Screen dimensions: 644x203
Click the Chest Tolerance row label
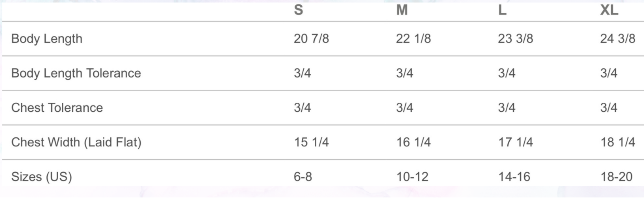[x=57, y=108]
